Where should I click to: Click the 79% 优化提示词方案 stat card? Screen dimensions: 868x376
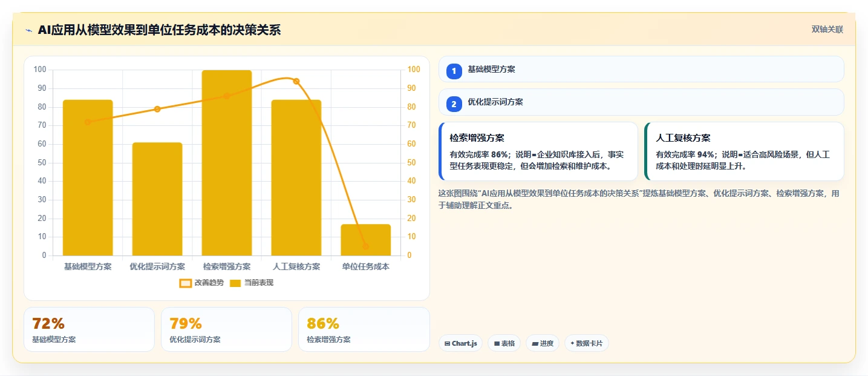pos(226,329)
